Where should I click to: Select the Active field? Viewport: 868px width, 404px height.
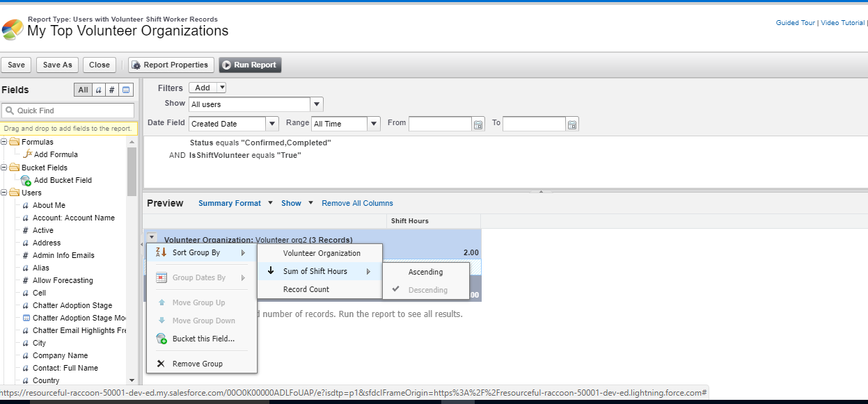43,230
